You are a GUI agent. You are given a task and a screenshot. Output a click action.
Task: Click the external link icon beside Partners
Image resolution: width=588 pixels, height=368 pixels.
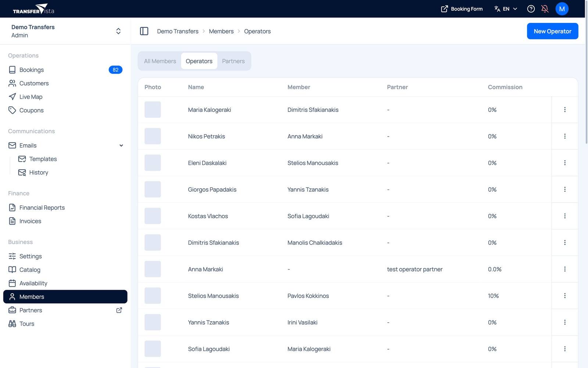pyautogui.click(x=119, y=310)
